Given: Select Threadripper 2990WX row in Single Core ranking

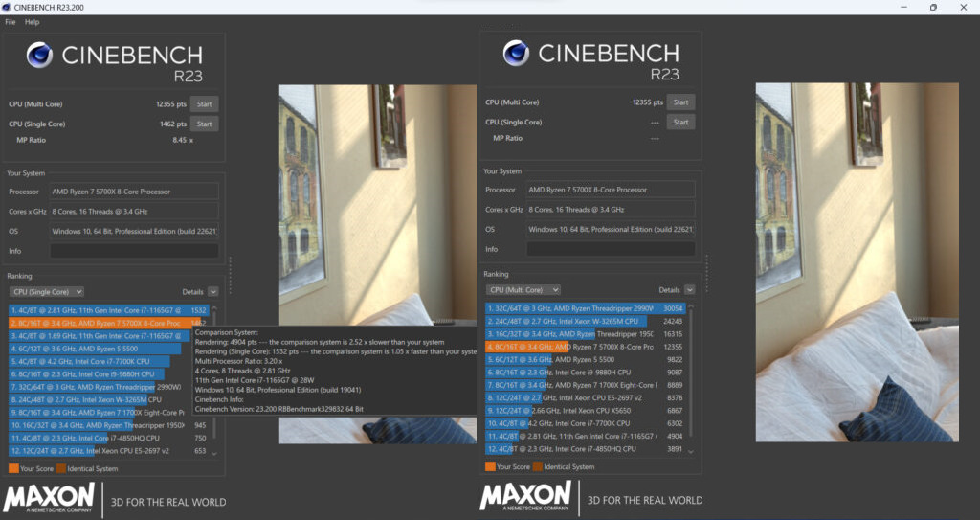Looking at the screenshot, I should point(108,387).
